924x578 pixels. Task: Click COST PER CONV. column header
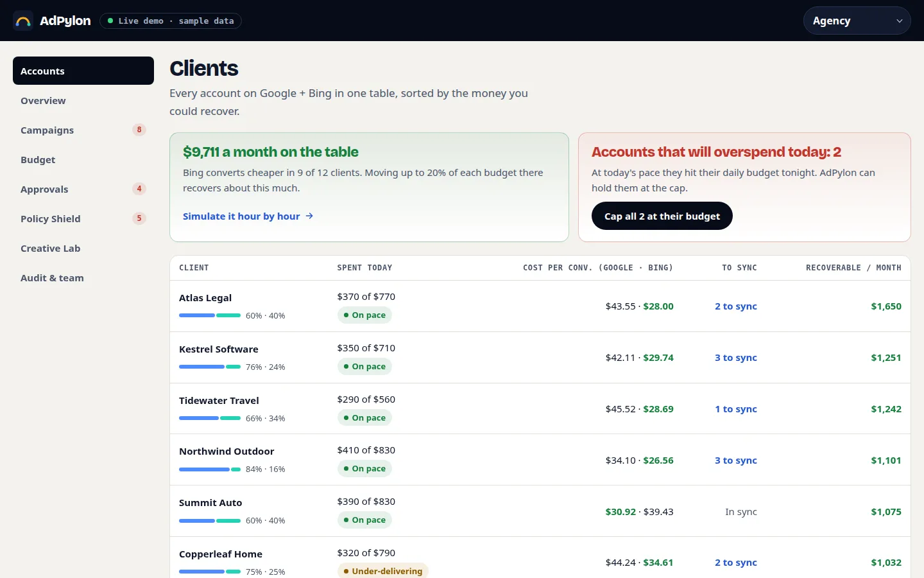pos(598,268)
